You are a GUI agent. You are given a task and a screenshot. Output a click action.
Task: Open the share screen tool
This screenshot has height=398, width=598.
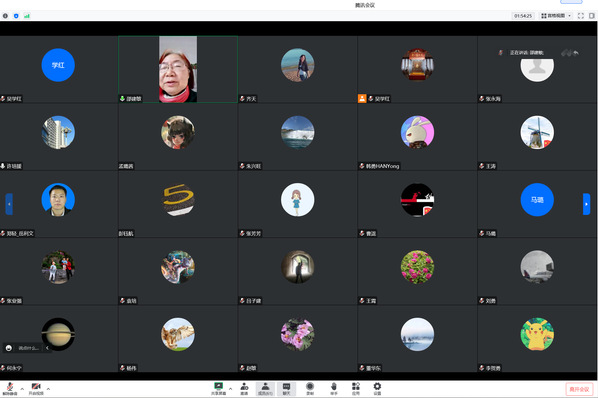click(x=219, y=388)
